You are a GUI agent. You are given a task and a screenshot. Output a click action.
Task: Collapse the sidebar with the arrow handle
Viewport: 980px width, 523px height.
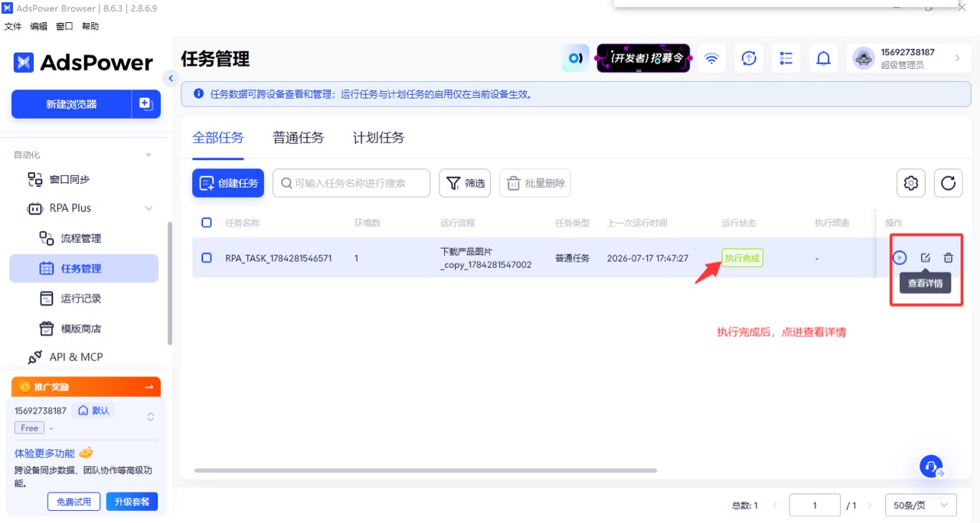[x=171, y=78]
